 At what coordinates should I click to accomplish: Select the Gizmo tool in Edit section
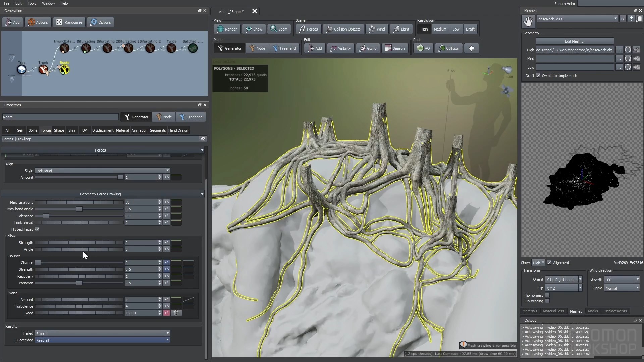click(368, 48)
